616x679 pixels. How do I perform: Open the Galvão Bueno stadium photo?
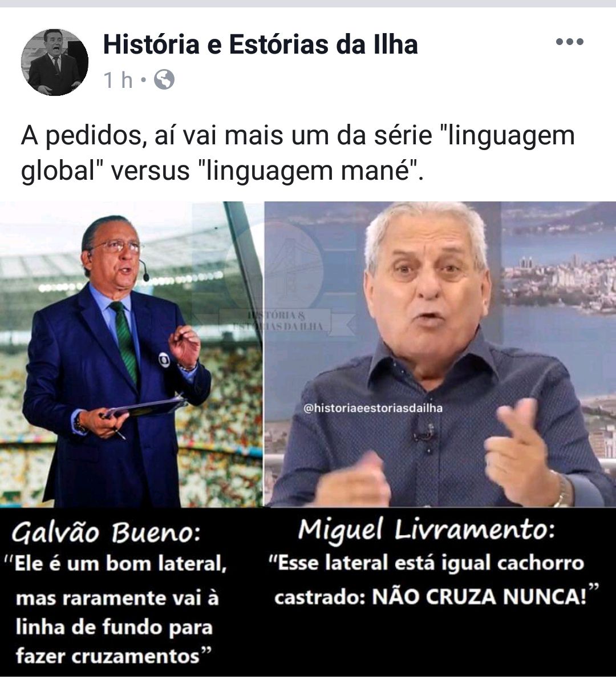tap(131, 354)
